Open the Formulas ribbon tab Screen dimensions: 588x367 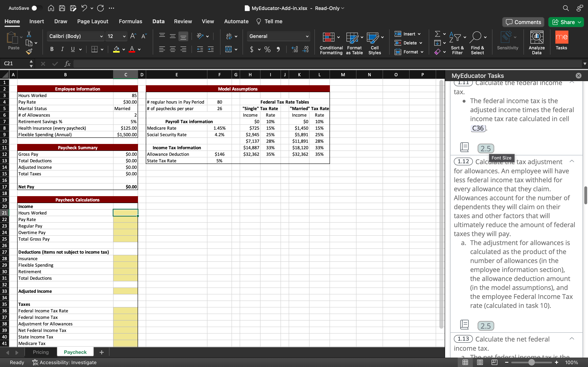130,21
